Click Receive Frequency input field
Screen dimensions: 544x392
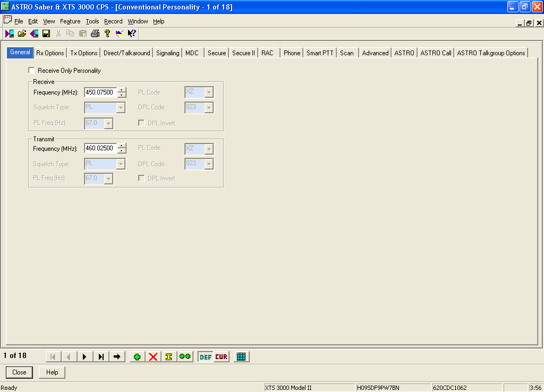click(100, 92)
